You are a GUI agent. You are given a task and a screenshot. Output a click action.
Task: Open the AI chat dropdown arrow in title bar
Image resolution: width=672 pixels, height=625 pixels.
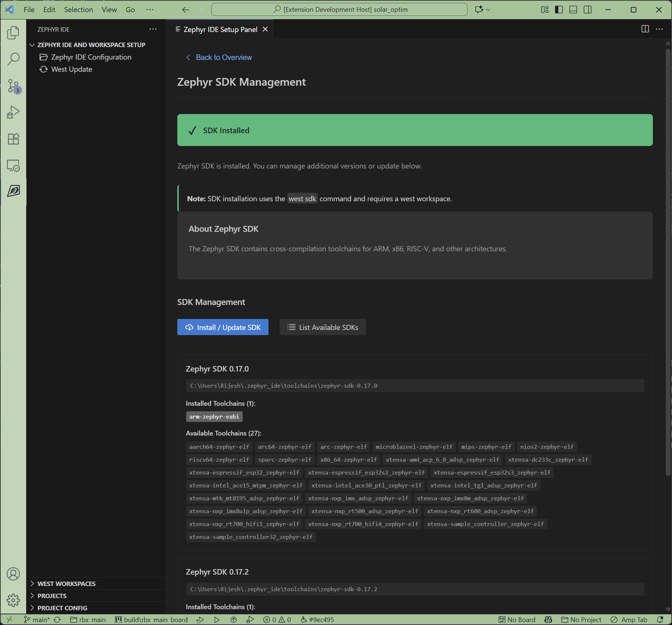point(488,10)
